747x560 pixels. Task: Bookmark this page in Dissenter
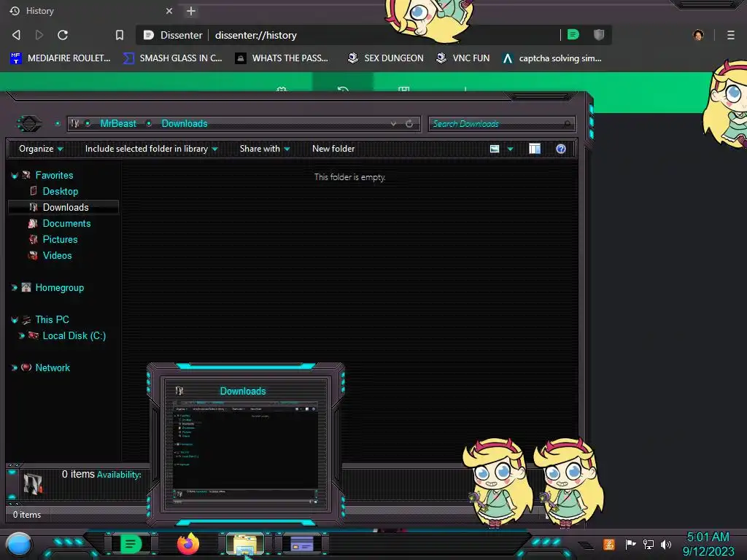120,35
